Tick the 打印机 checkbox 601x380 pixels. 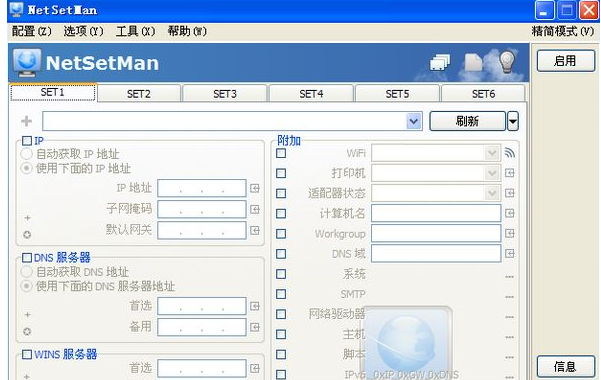point(281,173)
